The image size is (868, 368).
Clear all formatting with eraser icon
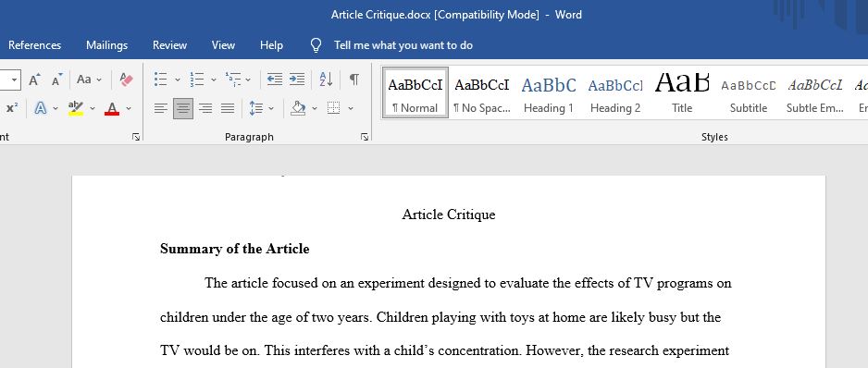(x=126, y=80)
